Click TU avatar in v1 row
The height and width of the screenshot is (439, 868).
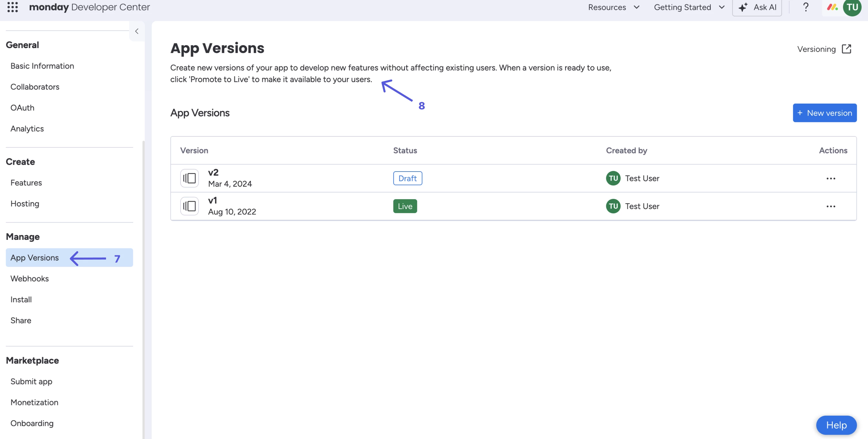[613, 206]
